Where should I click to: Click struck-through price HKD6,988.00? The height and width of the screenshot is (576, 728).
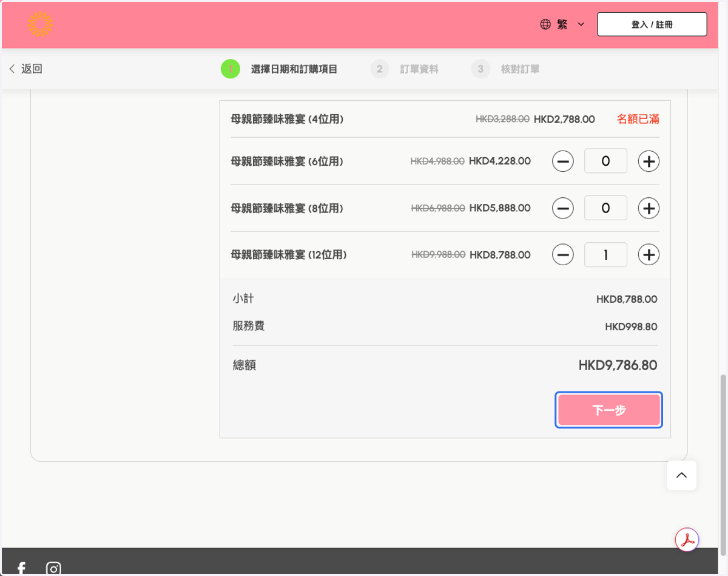[438, 208]
